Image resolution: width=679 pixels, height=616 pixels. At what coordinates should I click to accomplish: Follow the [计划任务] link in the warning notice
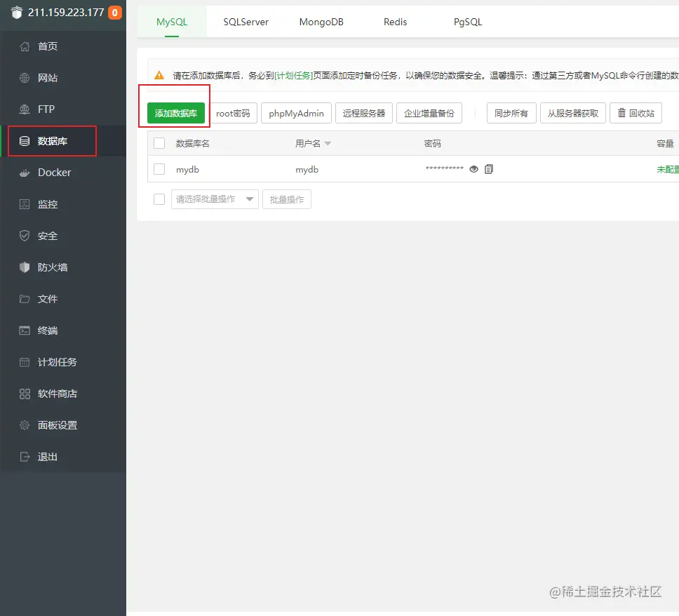click(x=294, y=75)
